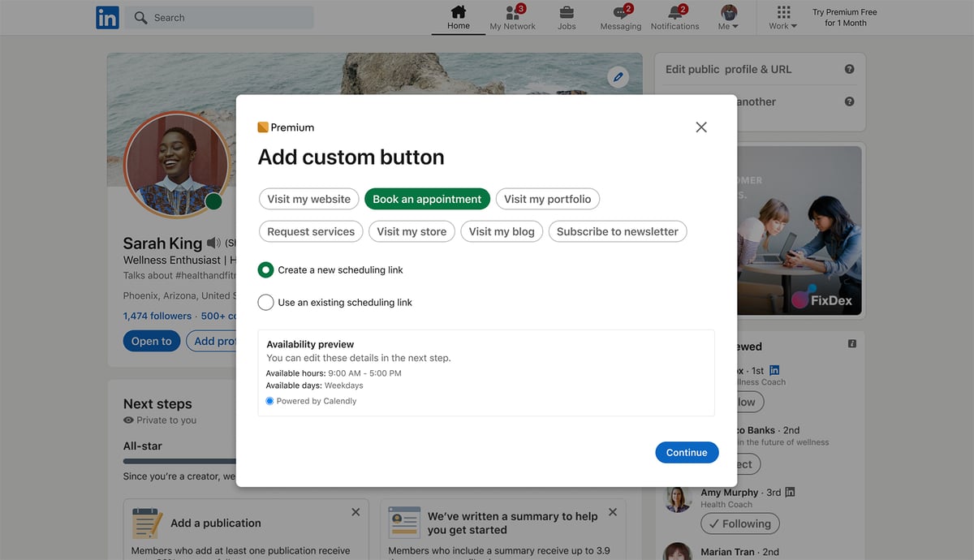
Task: Open My Network with notification badge
Action: click(512, 17)
